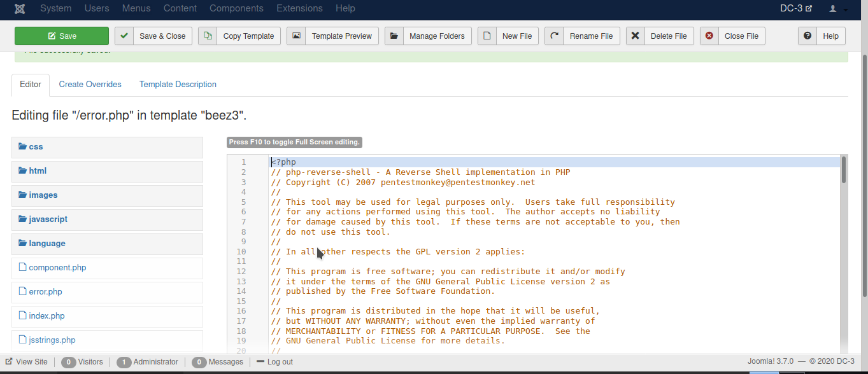
Task: Open index.php in file tree
Action: (x=46, y=316)
